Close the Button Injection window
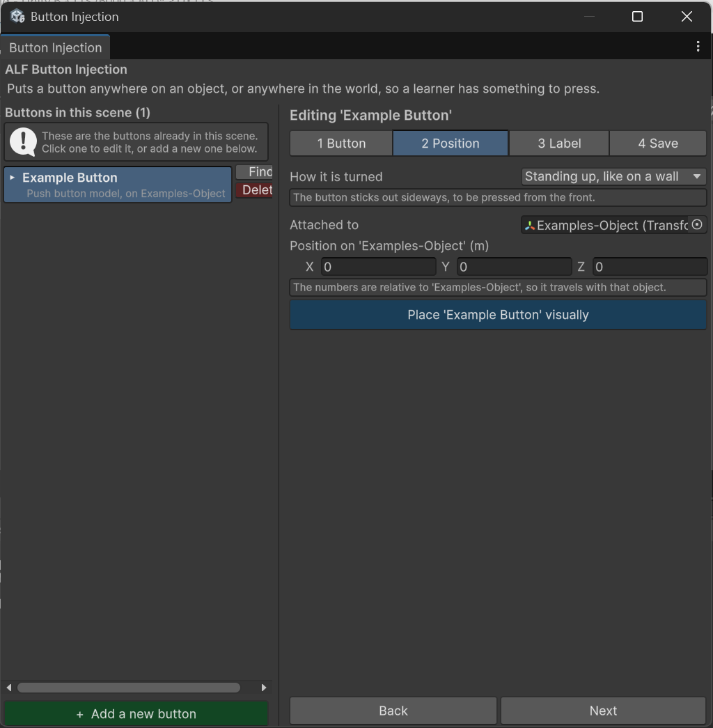The height and width of the screenshot is (728, 713). click(x=687, y=17)
